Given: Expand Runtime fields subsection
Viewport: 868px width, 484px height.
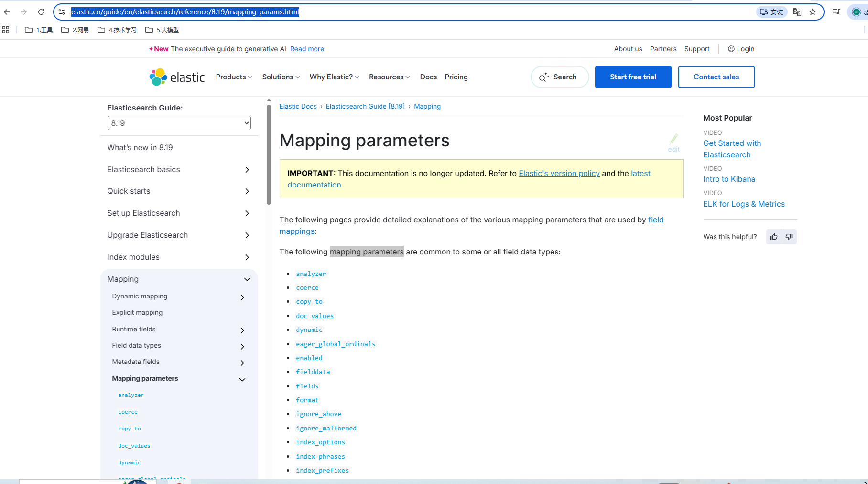Looking at the screenshot, I should [x=242, y=330].
